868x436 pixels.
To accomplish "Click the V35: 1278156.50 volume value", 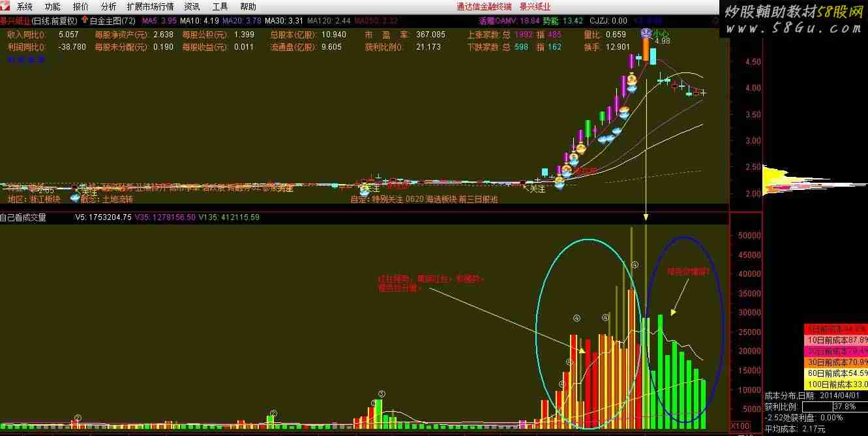I will (x=165, y=217).
